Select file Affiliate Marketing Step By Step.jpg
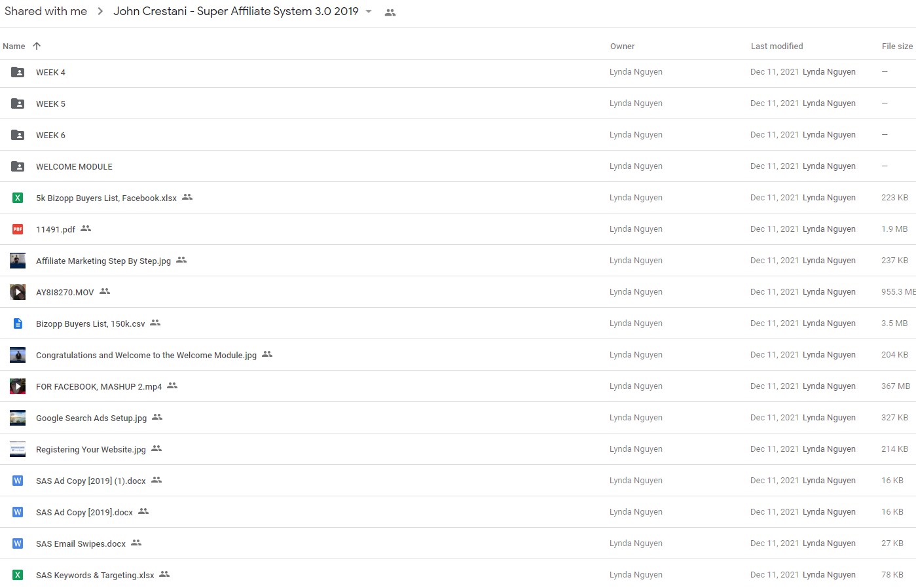This screenshot has width=916, height=588. 103,261
